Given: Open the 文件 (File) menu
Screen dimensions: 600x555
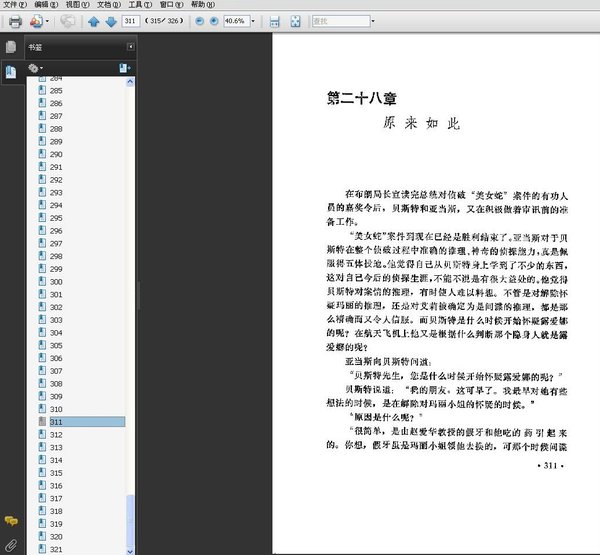Looking at the screenshot, I should tap(12, 5).
